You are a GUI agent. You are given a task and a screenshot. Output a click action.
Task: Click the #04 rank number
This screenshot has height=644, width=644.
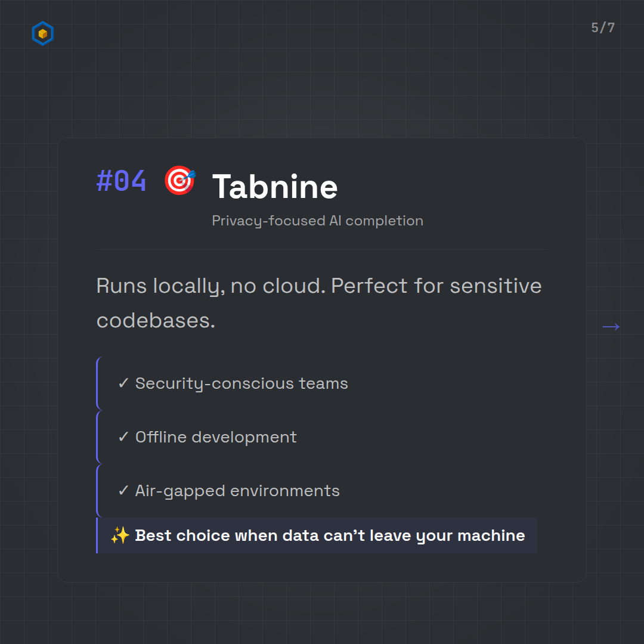click(x=121, y=181)
